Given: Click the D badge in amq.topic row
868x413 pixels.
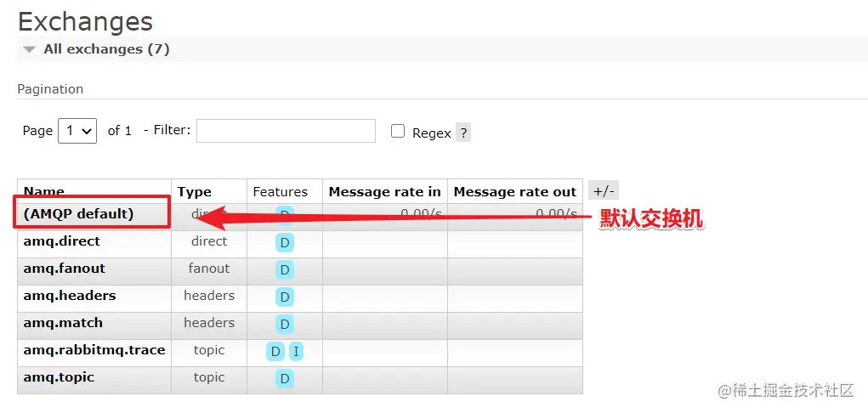Looking at the screenshot, I should (x=285, y=379).
